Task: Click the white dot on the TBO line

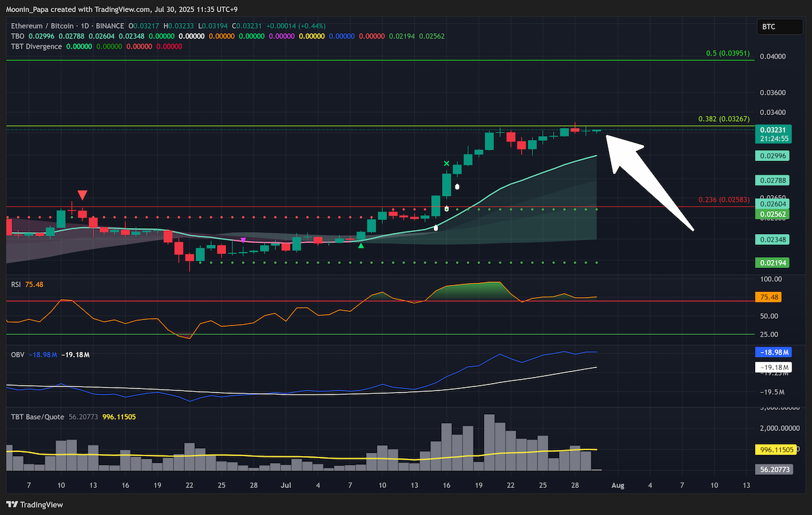Action: [436, 228]
